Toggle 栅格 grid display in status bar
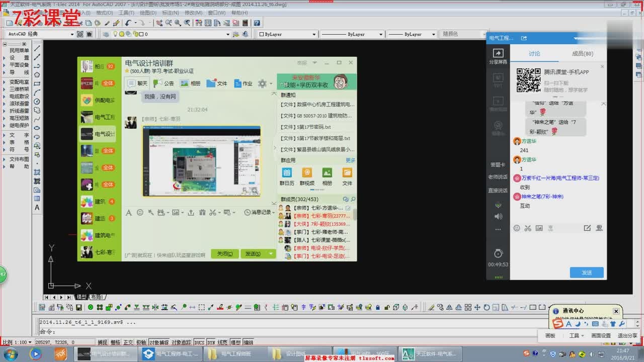Viewport: 644px width, 362px height. (x=115, y=342)
